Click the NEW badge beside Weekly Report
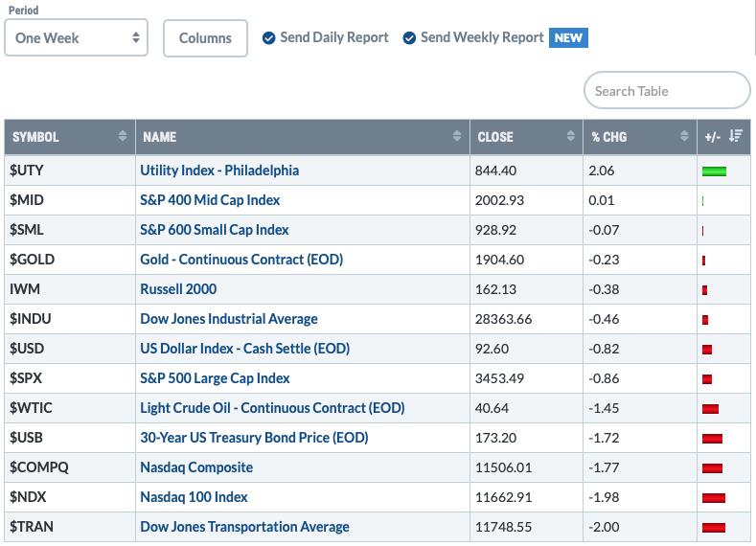This screenshot has width=756, height=546. point(568,37)
